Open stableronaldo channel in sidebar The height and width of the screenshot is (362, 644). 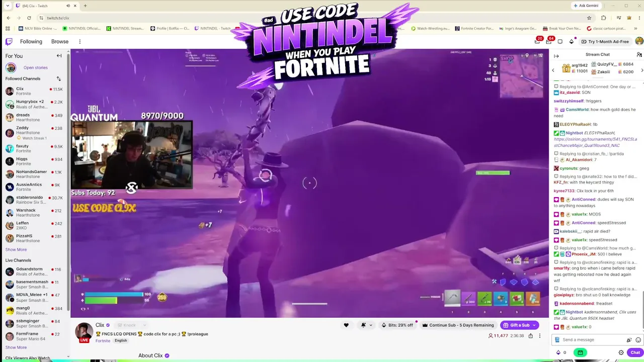[34, 200]
